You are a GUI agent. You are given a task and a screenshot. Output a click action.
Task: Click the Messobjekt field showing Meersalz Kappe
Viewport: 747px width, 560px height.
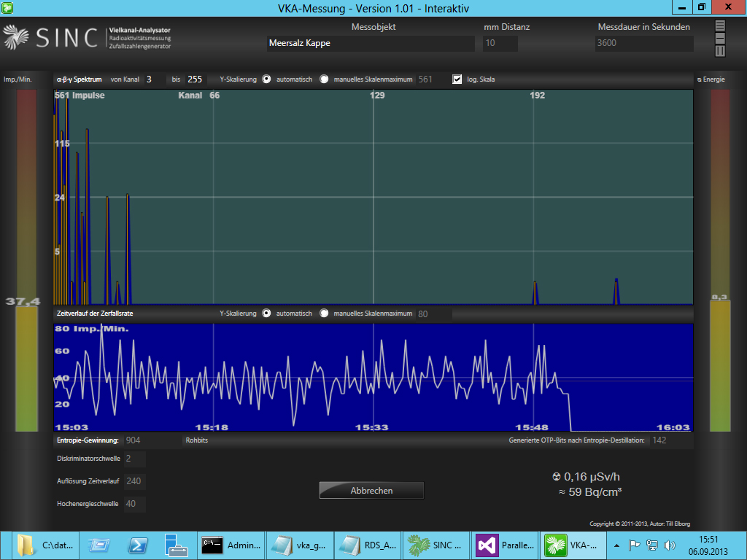point(371,44)
